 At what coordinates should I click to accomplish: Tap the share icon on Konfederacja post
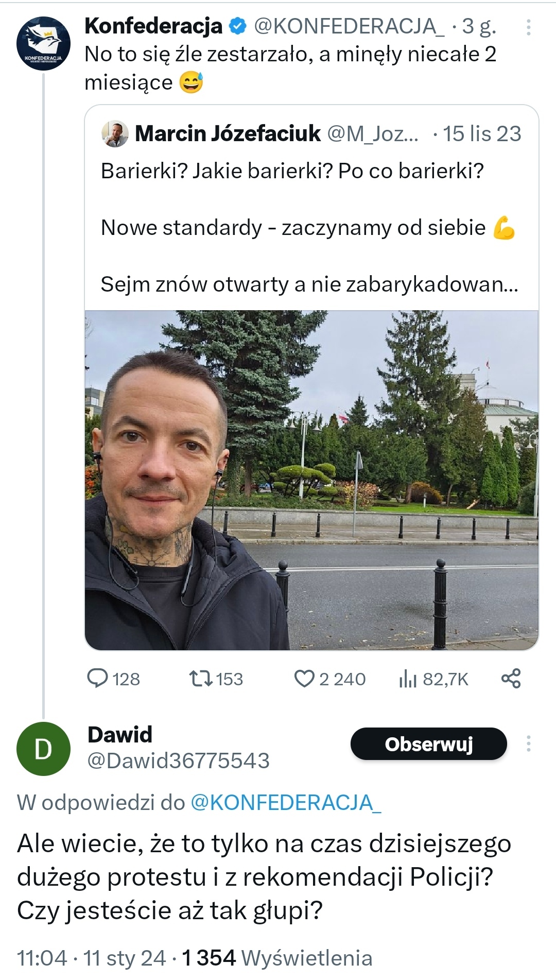click(x=511, y=678)
